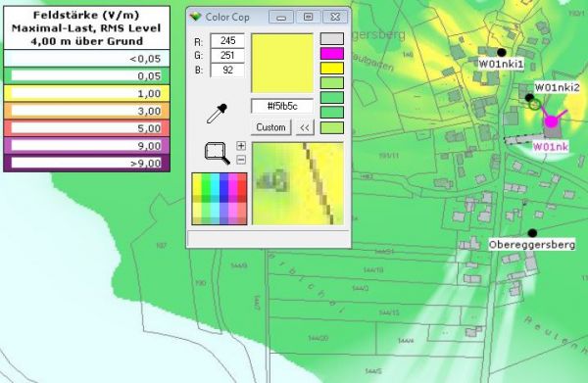Open the Custom color dialog button
The image size is (588, 383).
(270, 127)
